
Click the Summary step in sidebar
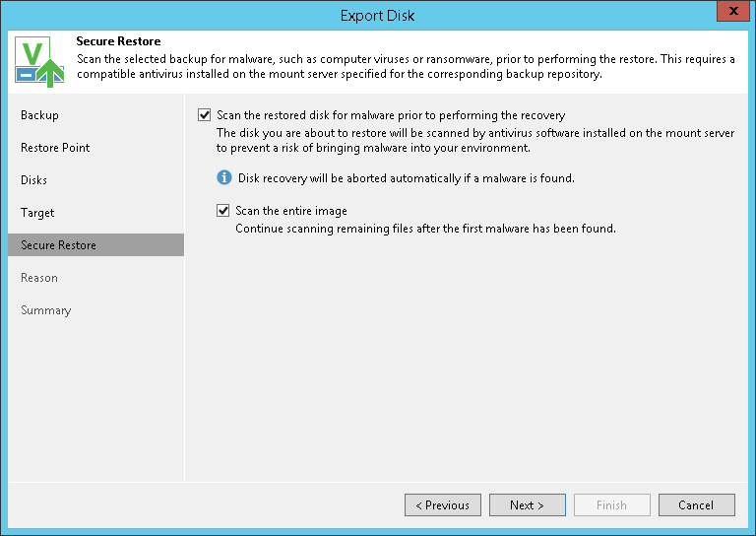pyautogui.click(x=45, y=310)
